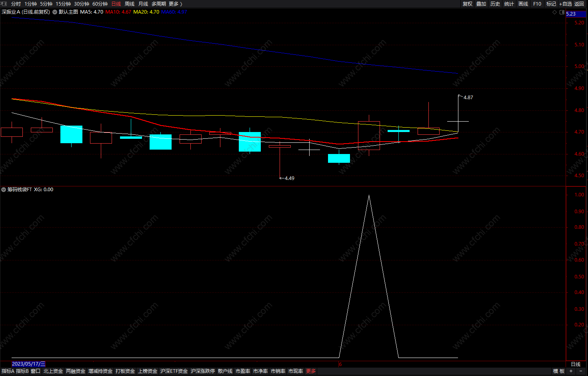Image resolution: width=588 pixels, height=376 pixels.
Task: Click the 日线 label at axis corner
Action: [576, 364]
